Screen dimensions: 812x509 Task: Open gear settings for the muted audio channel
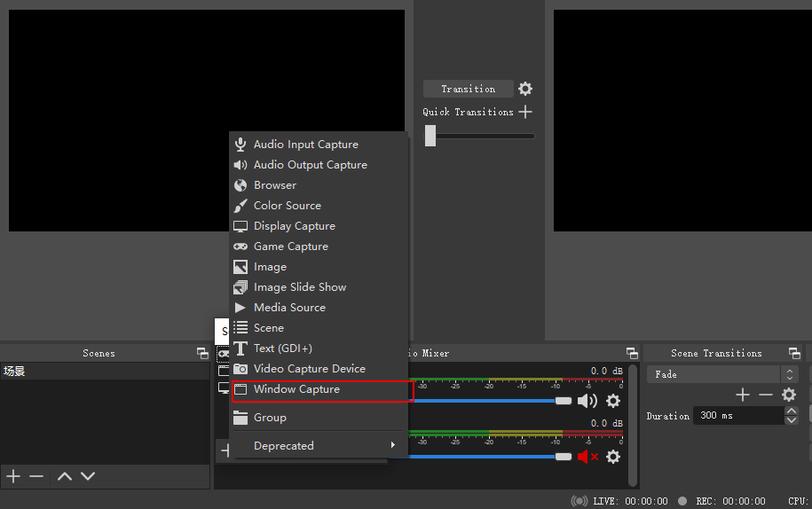click(612, 457)
